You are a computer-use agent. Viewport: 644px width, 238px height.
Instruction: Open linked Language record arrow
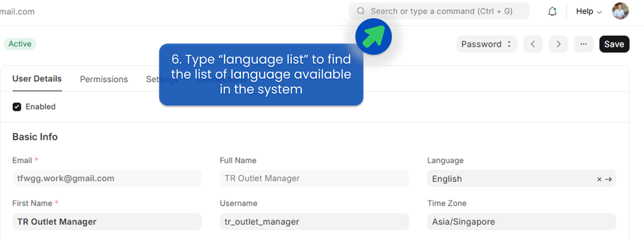point(609,179)
